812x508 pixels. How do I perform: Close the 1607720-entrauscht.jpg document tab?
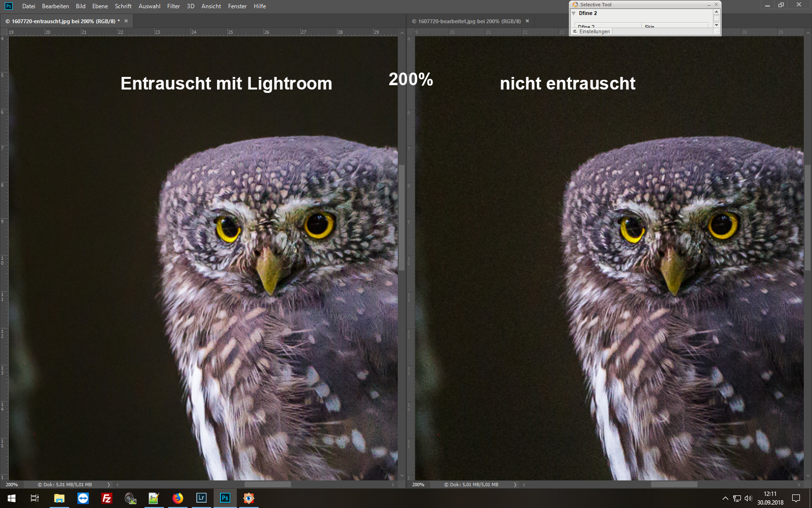(x=126, y=21)
